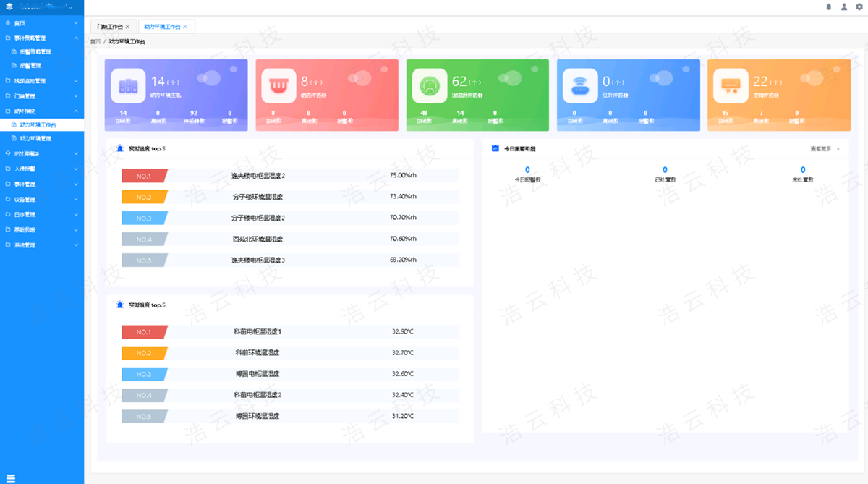868x484 pixels.
Task: Open notifications via the bell icon
Action: 829,7
